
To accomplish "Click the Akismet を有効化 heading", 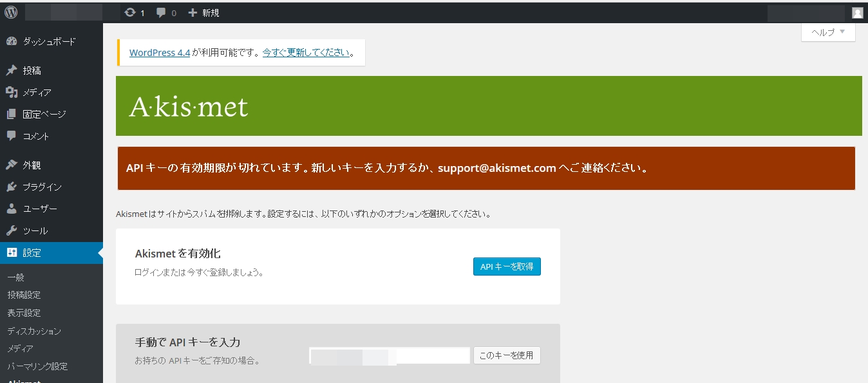I will (178, 254).
